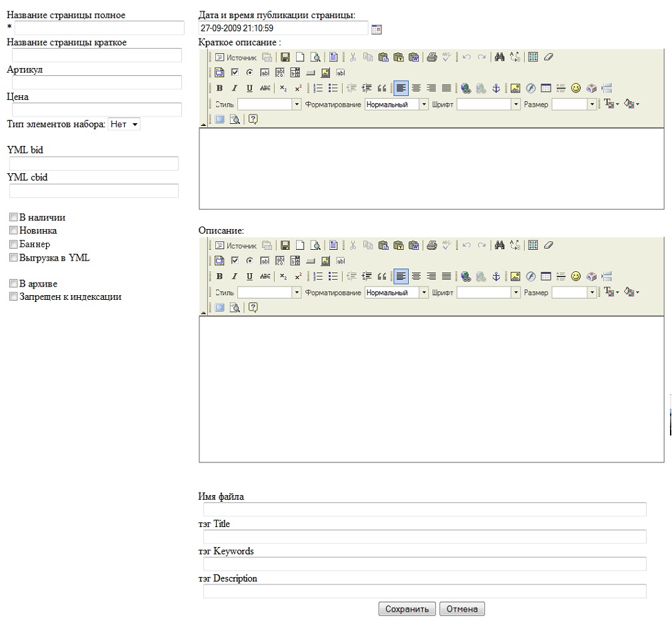Screen dimensions: 672x625
Task: Tick the Выгрузка в YML checkbox
Action: [14, 257]
